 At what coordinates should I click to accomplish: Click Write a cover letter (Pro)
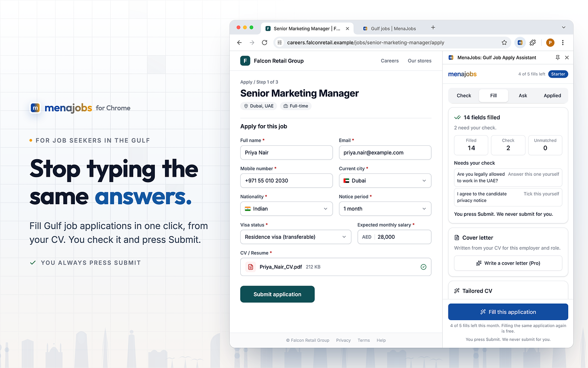[x=508, y=263]
